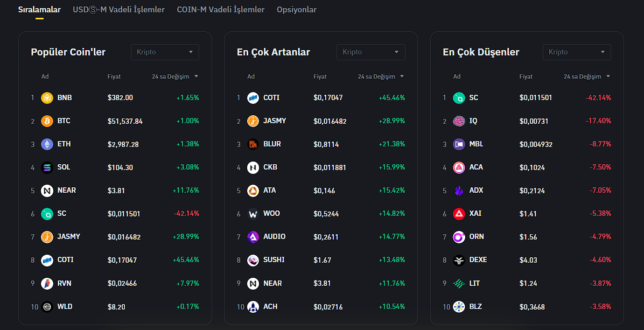This screenshot has height=330, width=644.
Task: Click the SUSHI coin icon
Action: pos(253,260)
